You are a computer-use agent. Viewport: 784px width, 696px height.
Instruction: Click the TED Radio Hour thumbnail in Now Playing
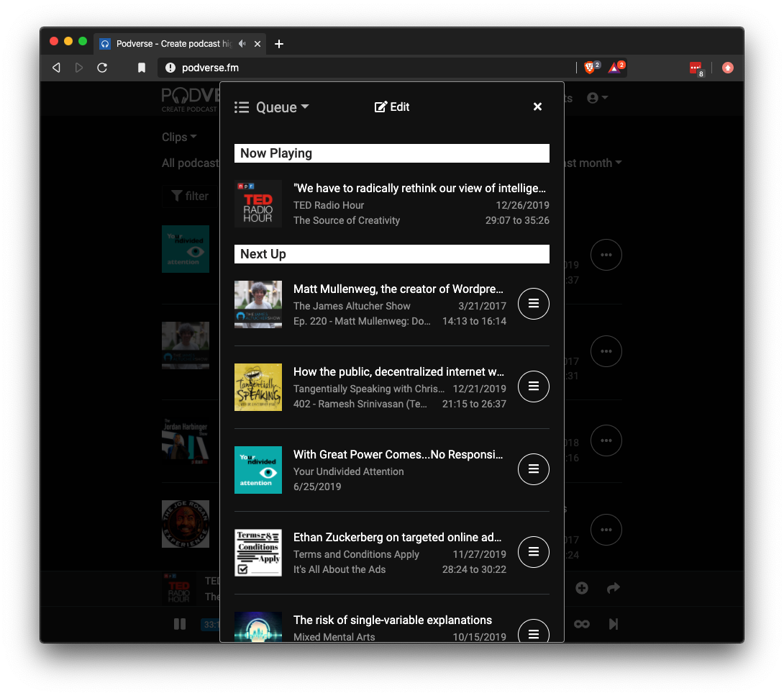258,204
